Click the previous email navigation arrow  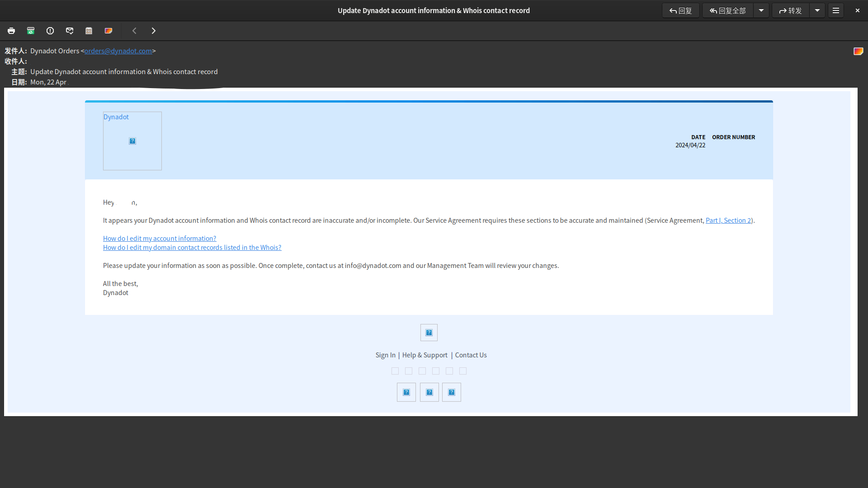click(134, 30)
